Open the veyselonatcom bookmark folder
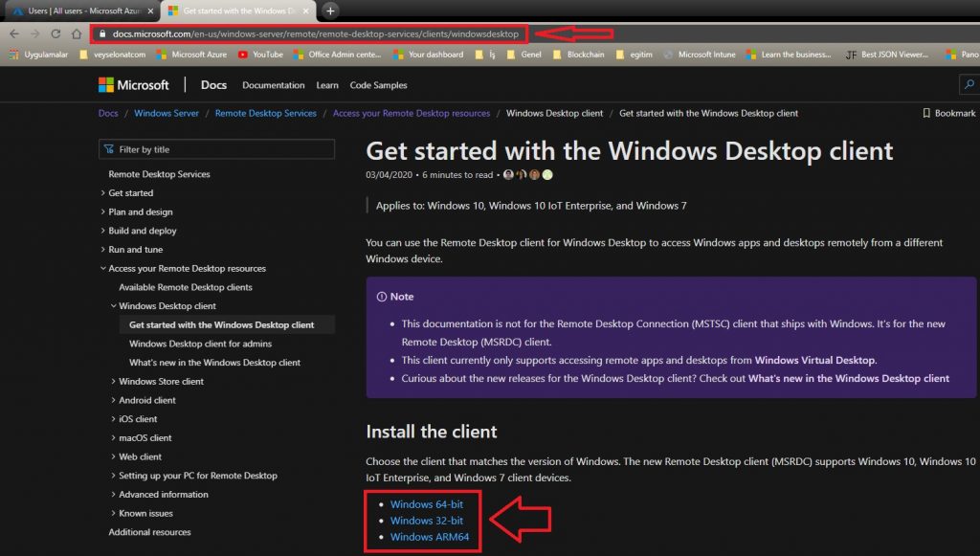The image size is (980, 556). coord(113,55)
